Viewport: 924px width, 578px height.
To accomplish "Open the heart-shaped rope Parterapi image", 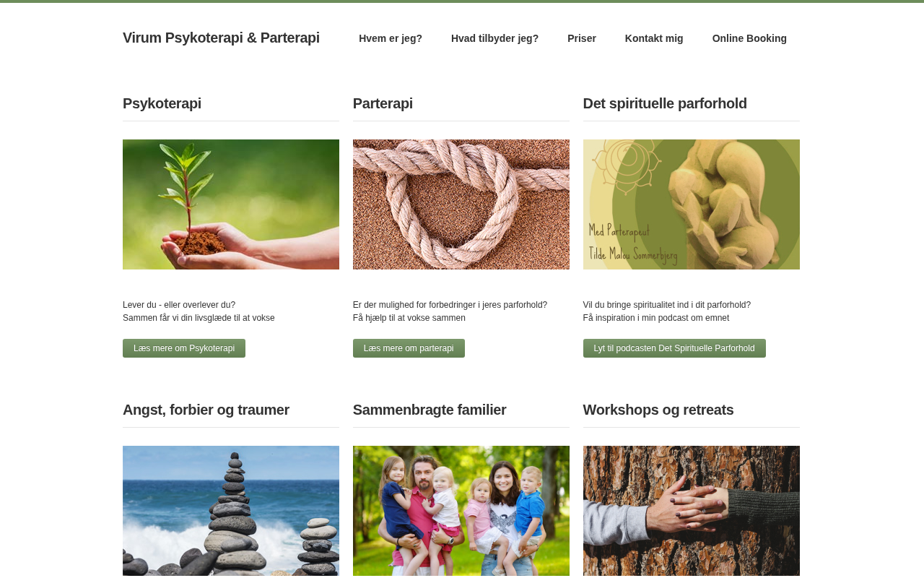I will (x=461, y=204).
